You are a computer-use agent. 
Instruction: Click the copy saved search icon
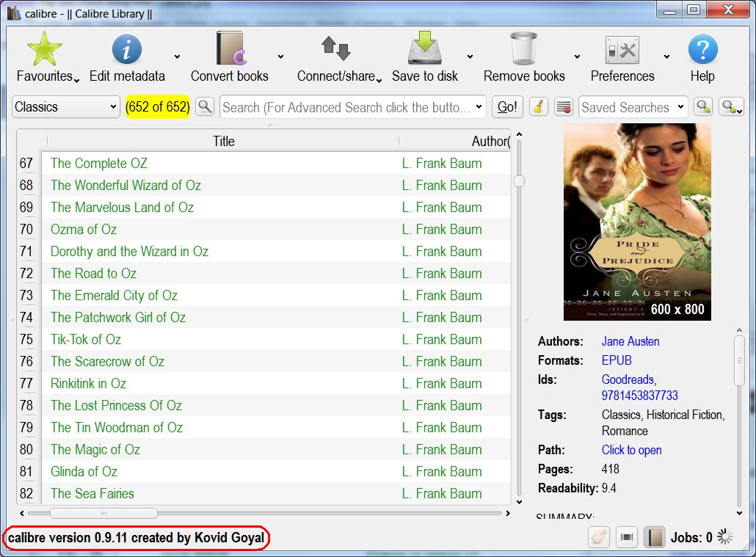(703, 106)
